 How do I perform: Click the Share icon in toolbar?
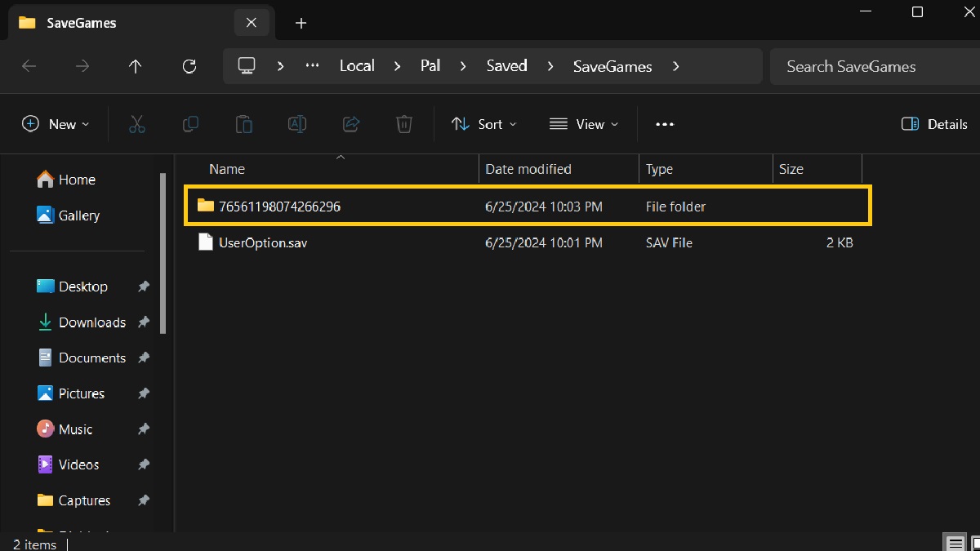coord(351,124)
